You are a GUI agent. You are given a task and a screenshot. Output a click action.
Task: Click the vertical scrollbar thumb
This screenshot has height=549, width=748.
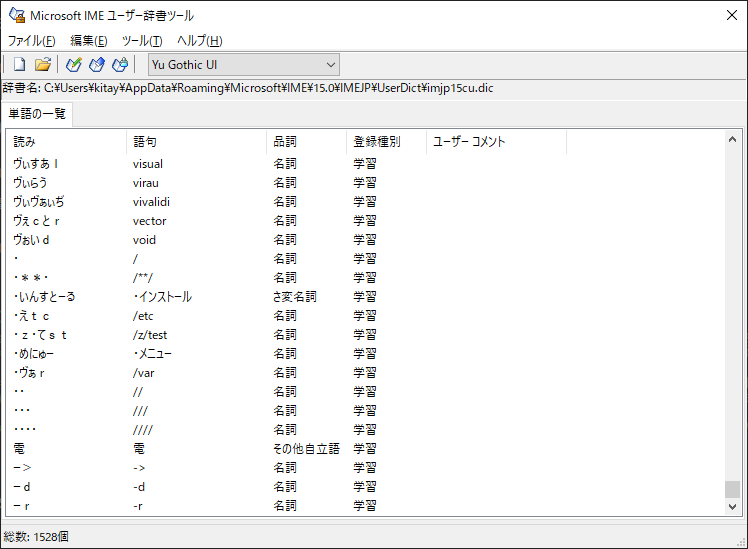732,489
